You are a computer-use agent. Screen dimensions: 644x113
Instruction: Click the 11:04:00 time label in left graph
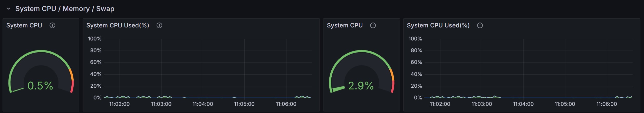[x=203, y=104]
